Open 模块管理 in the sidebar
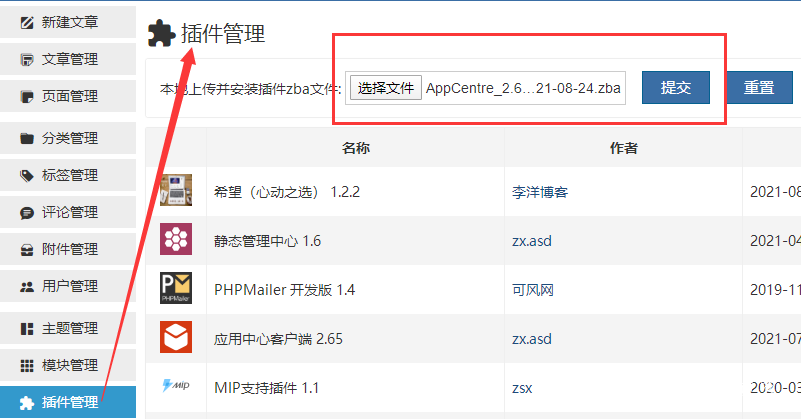Image resolution: width=801 pixels, height=419 pixels. pos(68,365)
